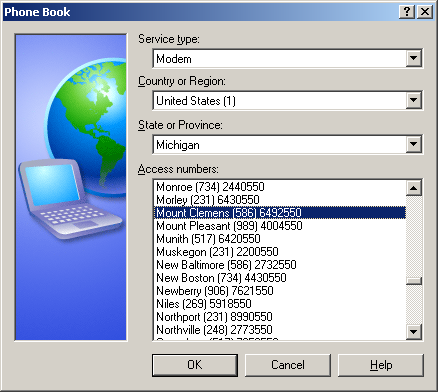438x392 pixels.
Task: Select Monroe (734) 2440550 access number
Action: pos(280,187)
